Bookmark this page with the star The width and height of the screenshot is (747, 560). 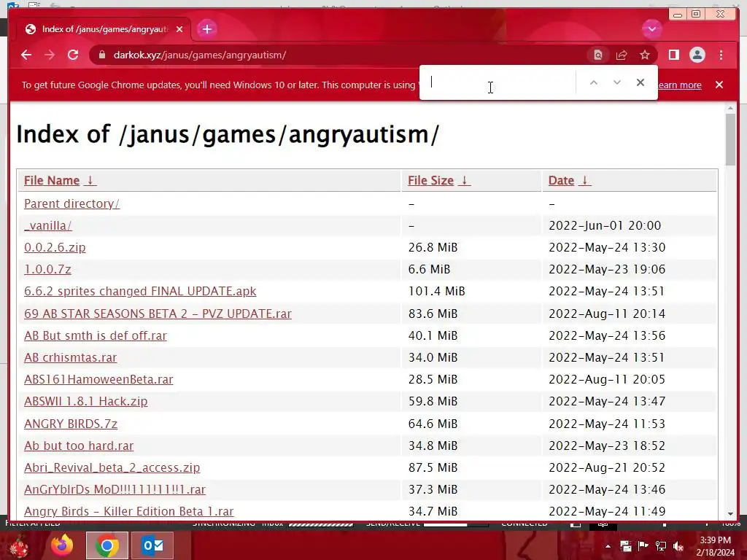[645, 55]
